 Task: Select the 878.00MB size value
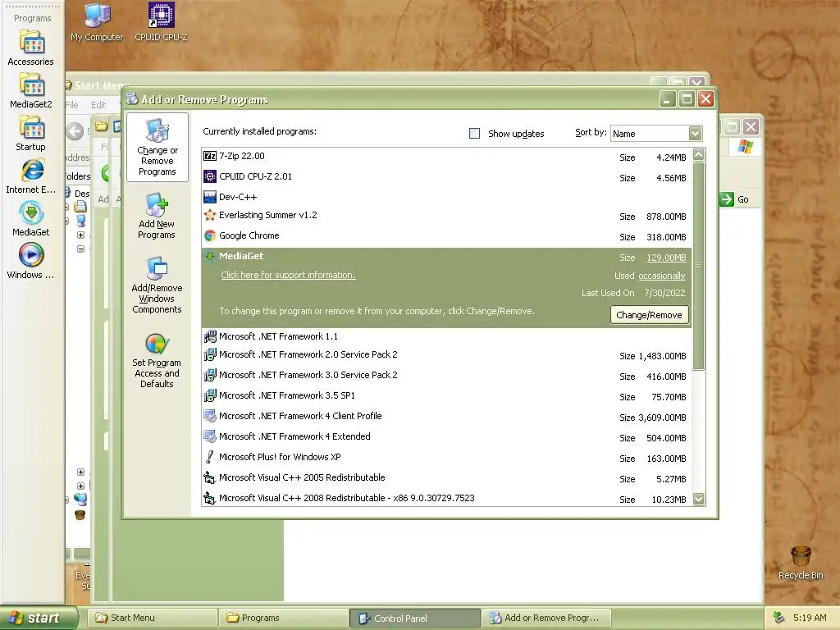pyautogui.click(x=666, y=217)
